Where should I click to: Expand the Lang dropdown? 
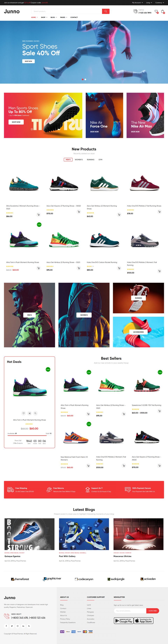point(149,2)
